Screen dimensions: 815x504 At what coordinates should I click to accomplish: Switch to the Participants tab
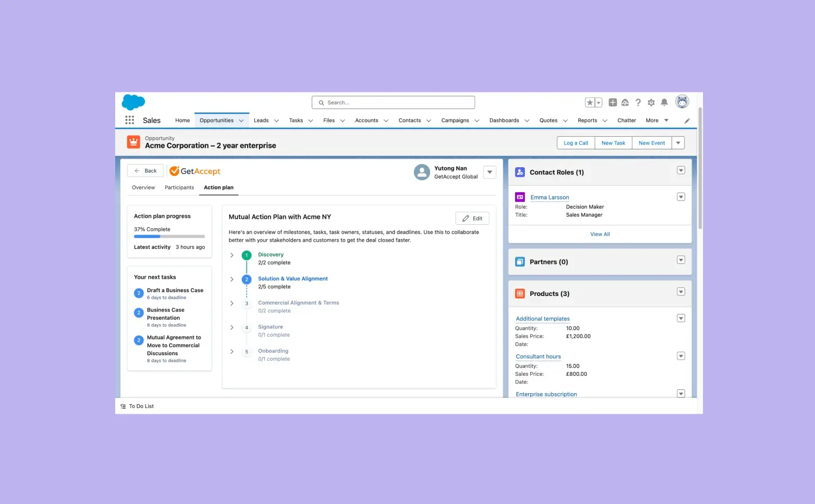[179, 187]
